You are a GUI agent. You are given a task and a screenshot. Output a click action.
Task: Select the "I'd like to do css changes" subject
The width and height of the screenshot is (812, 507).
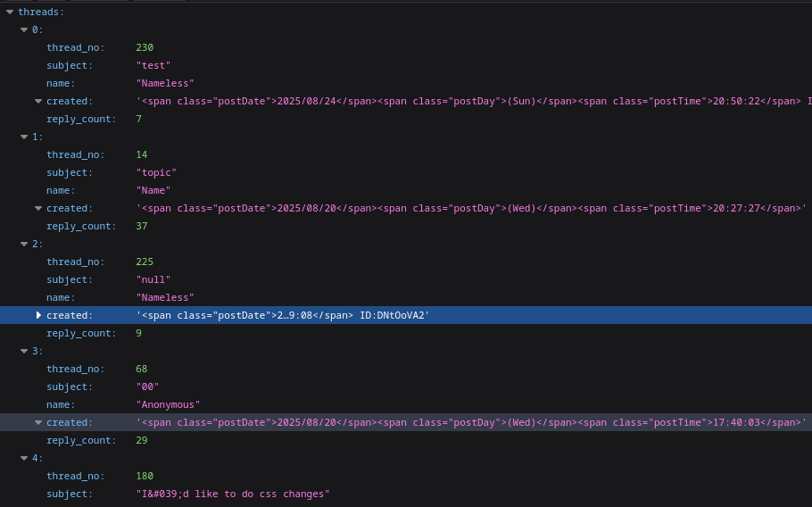click(232, 494)
